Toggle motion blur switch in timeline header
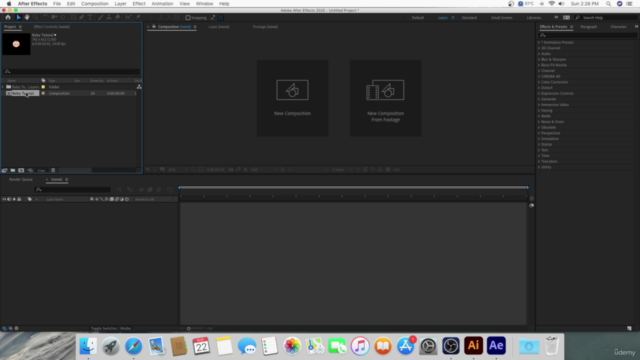The width and height of the screenshot is (640, 360). pyautogui.click(x=117, y=199)
